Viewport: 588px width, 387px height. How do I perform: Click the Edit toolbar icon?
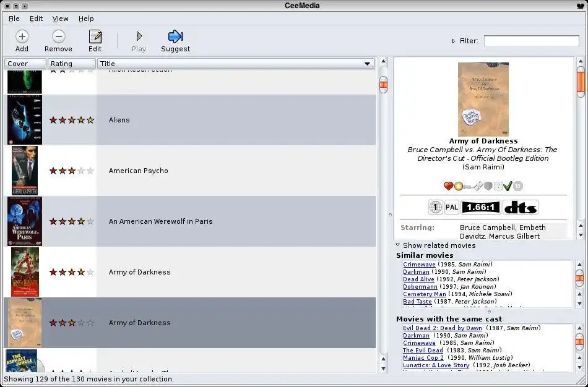[95, 36]
